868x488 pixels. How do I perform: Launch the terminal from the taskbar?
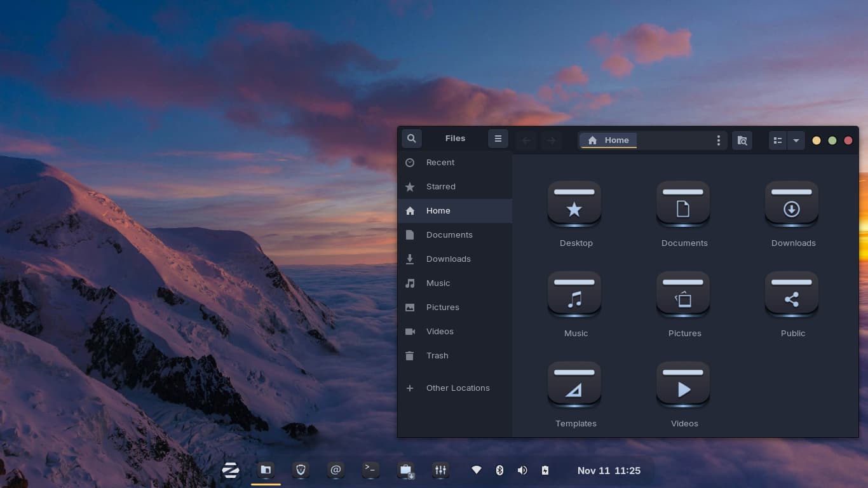click(370, 470)
